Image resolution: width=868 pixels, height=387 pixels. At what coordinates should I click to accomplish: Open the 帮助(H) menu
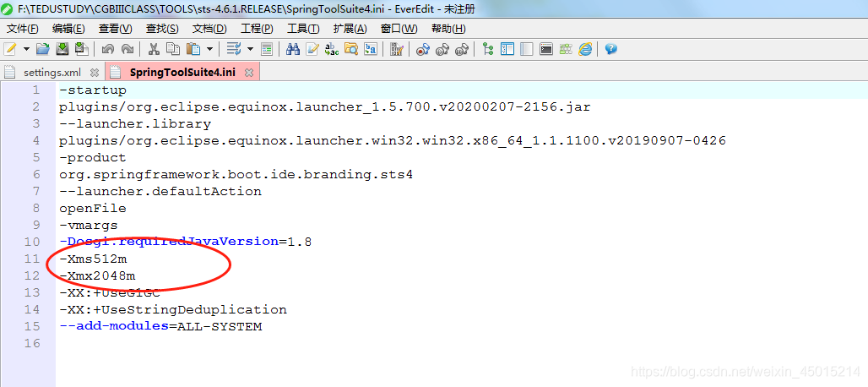(x=448, y=29)
